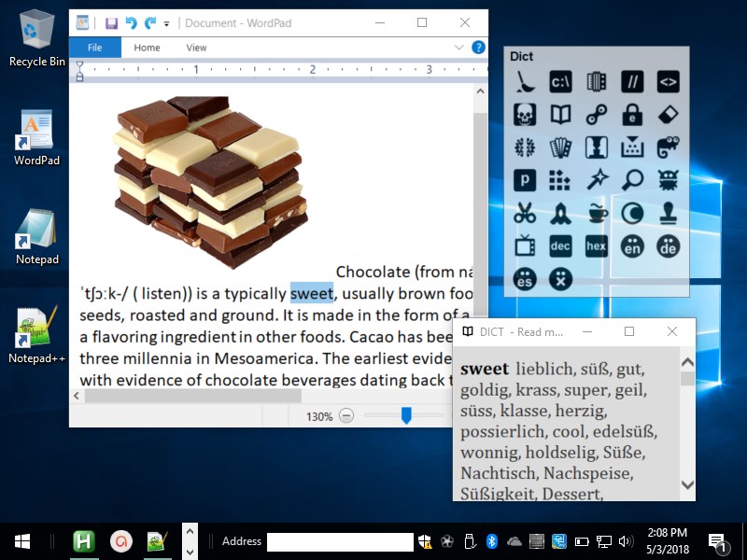
Task: Click the rocket icon in Dict panel
Action: click(560, 214)
